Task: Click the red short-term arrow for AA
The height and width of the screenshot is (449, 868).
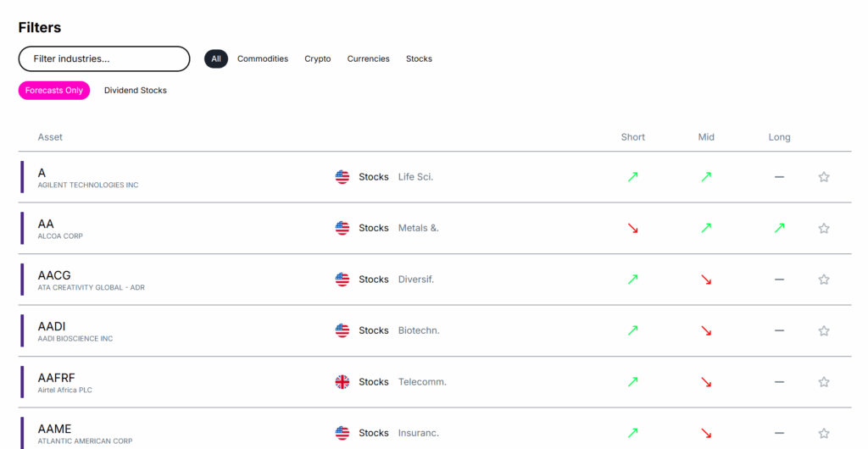Action: click(632, 228)
